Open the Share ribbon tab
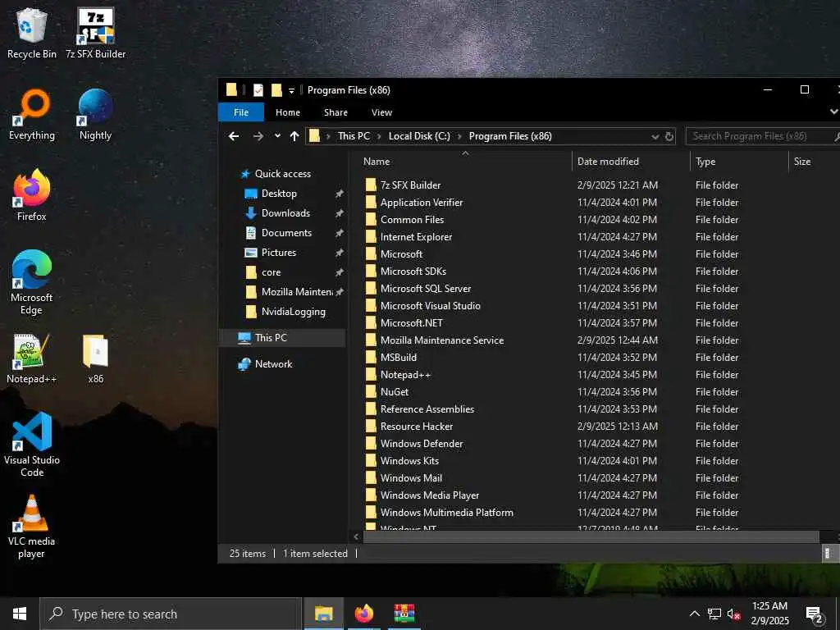 pos(336,112)
